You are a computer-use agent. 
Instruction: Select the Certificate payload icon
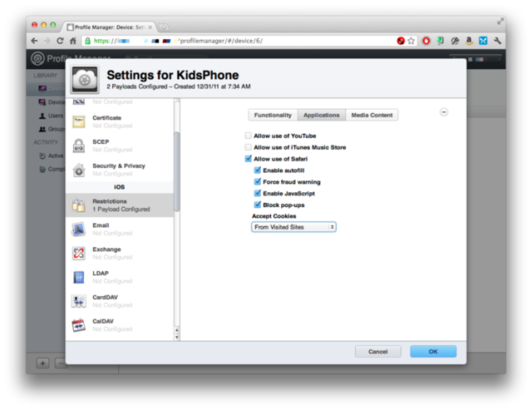79,121
